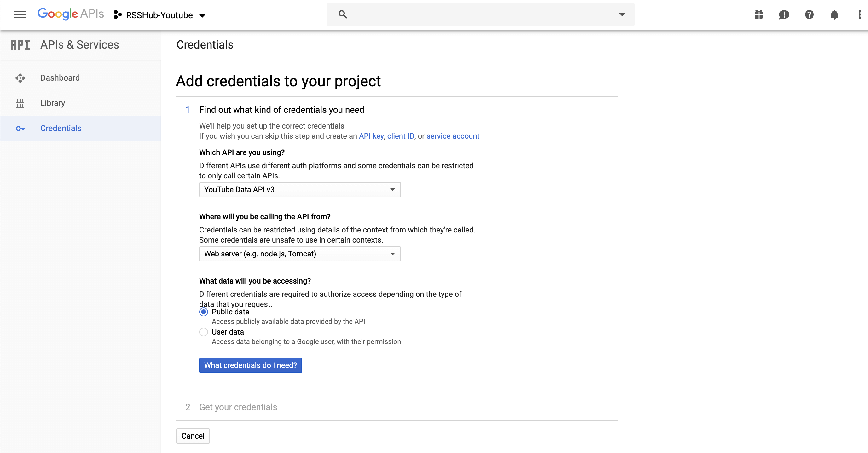Viewport: 868px width, 453px height.
Task: Focus the top search input field
Action: point(481,14)
